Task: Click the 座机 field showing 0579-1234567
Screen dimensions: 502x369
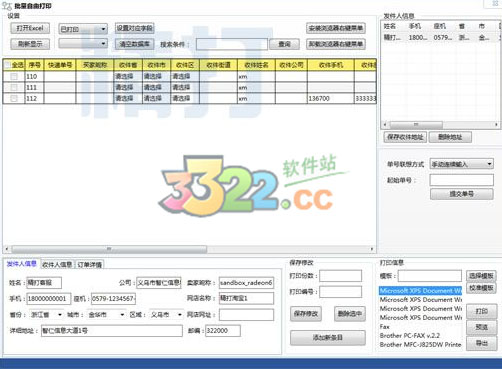Action: [x=113, y=299]
